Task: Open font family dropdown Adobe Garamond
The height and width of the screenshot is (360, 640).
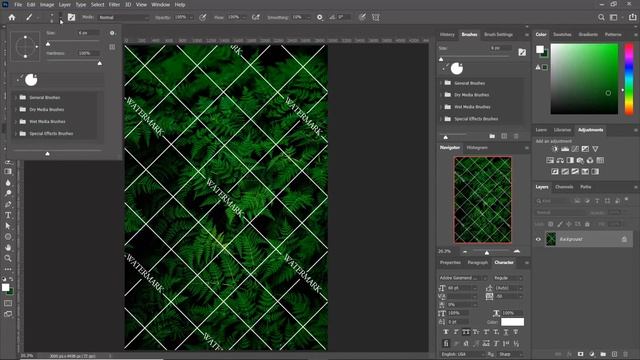Action: [463, 278]
